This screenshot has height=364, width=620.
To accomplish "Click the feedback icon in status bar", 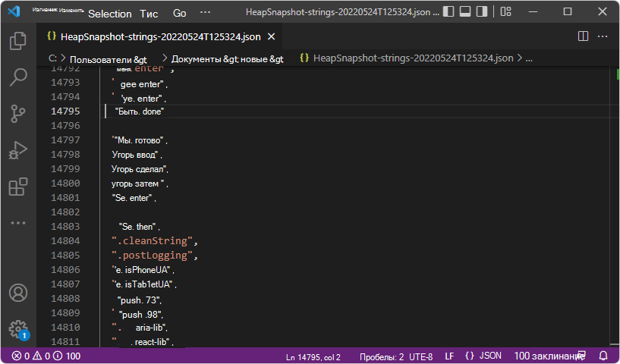I will 581,354.
